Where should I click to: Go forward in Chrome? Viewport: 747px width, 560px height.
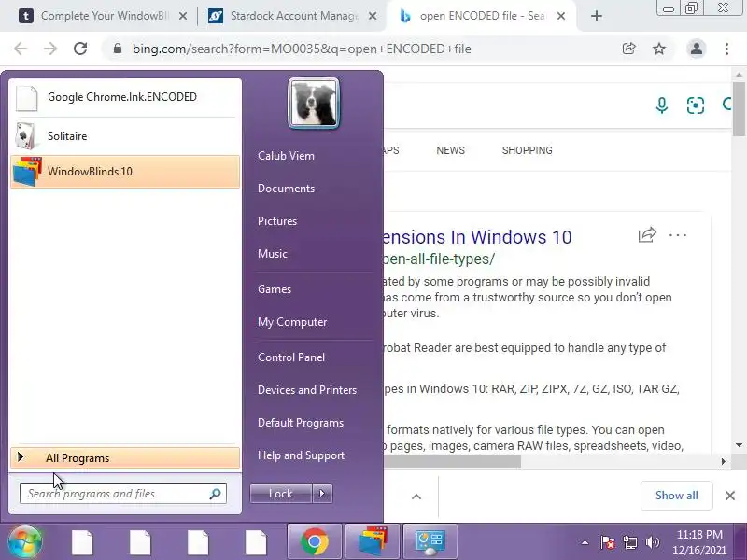pos(50,49)
